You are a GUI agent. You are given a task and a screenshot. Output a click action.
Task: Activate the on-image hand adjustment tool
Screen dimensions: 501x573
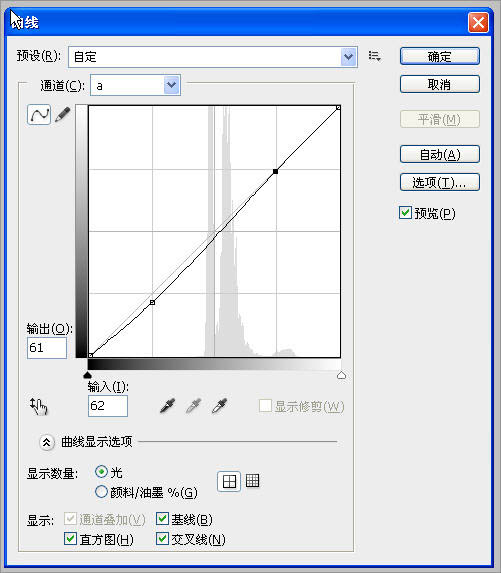38,406
